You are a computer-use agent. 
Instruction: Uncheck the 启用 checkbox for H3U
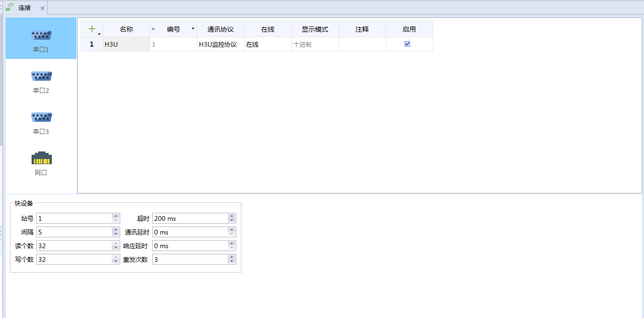[407, 44]
